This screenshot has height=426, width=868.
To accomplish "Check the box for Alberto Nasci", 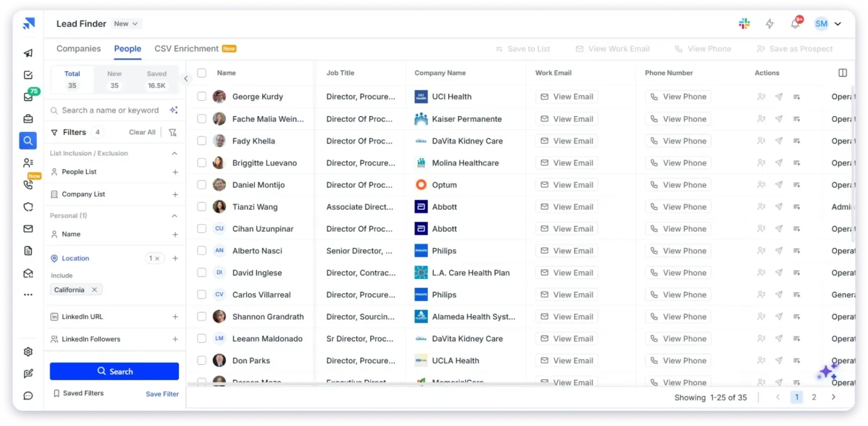I will [x=202, y=251].
